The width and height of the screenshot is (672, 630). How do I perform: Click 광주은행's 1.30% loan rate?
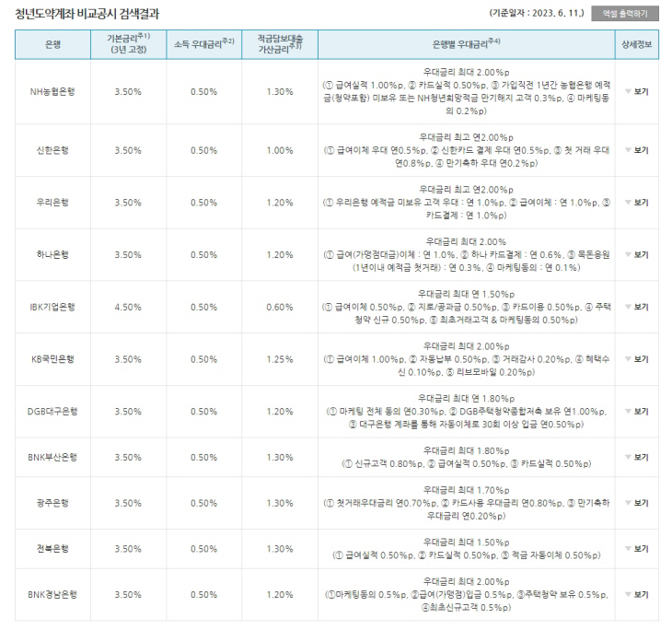(x=280, y=503)
